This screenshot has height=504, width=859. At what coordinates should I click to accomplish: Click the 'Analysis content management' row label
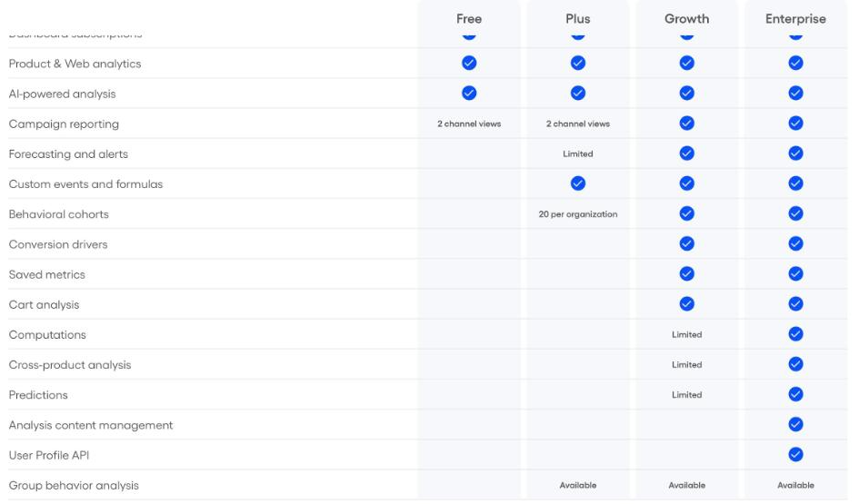click(91, 425)
